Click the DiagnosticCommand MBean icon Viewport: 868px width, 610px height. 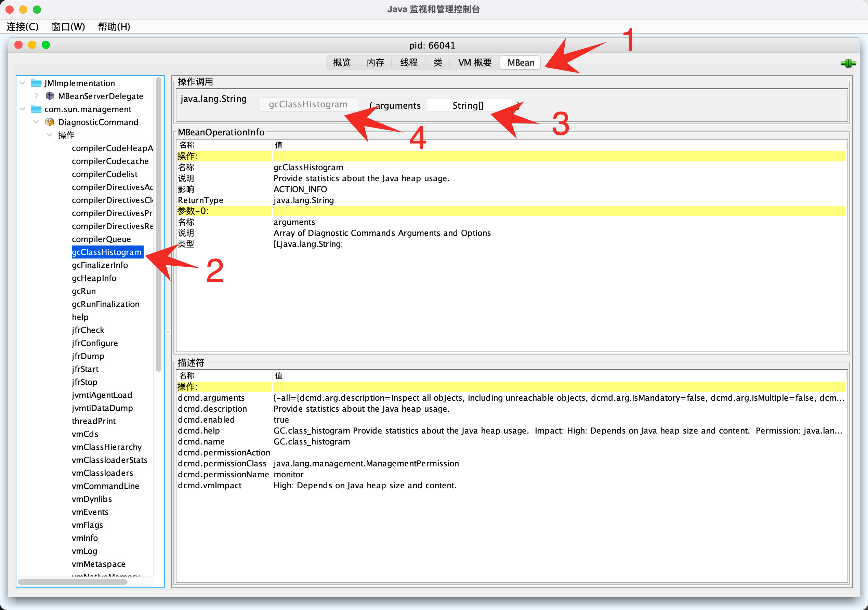[x=50, y=122]
